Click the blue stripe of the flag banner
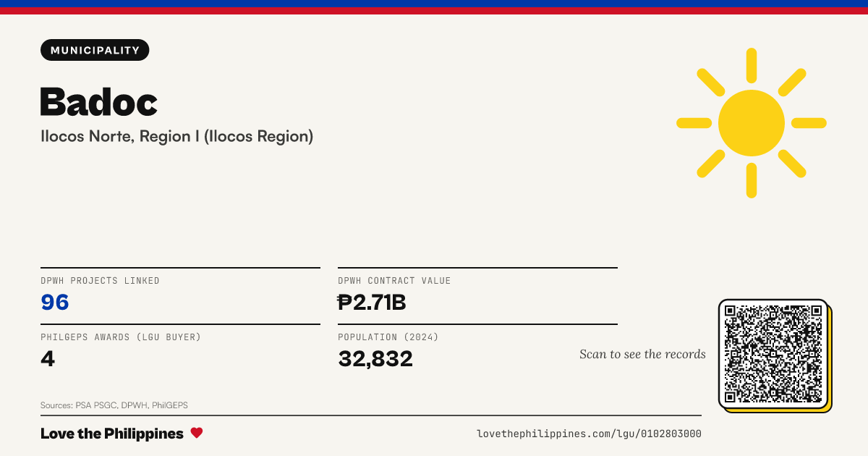 (x=434, y=4)
